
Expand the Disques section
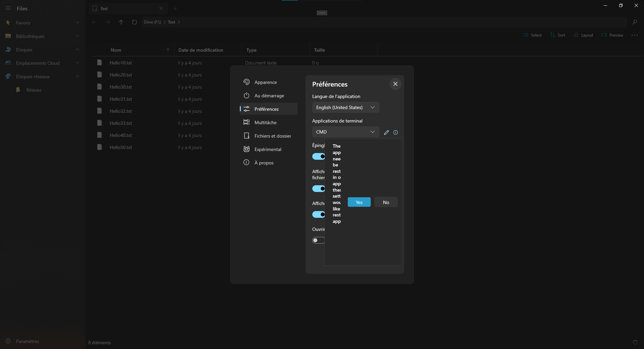coord(77,50)
